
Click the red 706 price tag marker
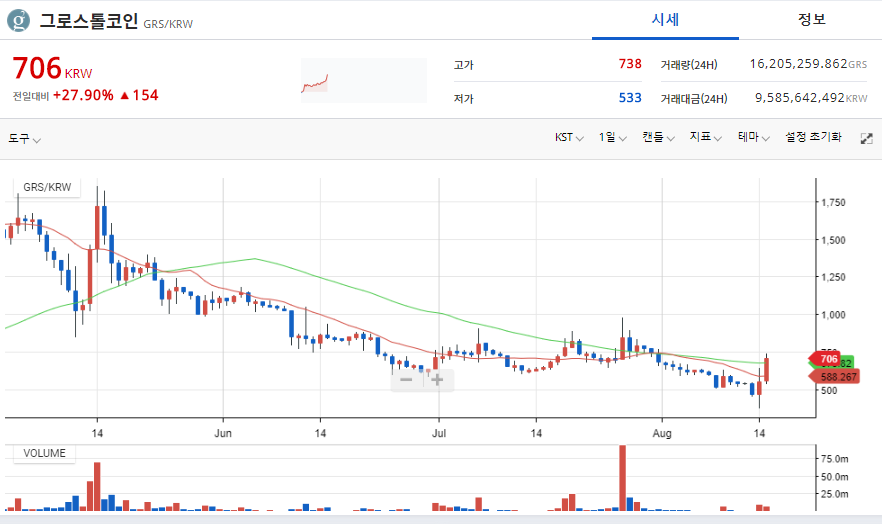tap(825, 359)
